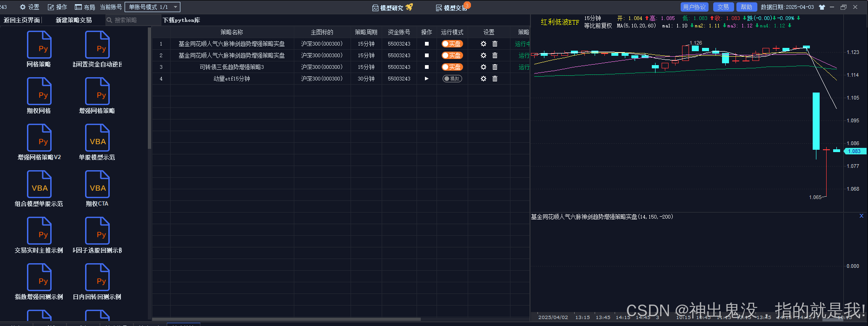Screen dimensions: 868x326
Task: Open settings gear for 可转债三低趋势增强策略3
Action: (484, 67)
